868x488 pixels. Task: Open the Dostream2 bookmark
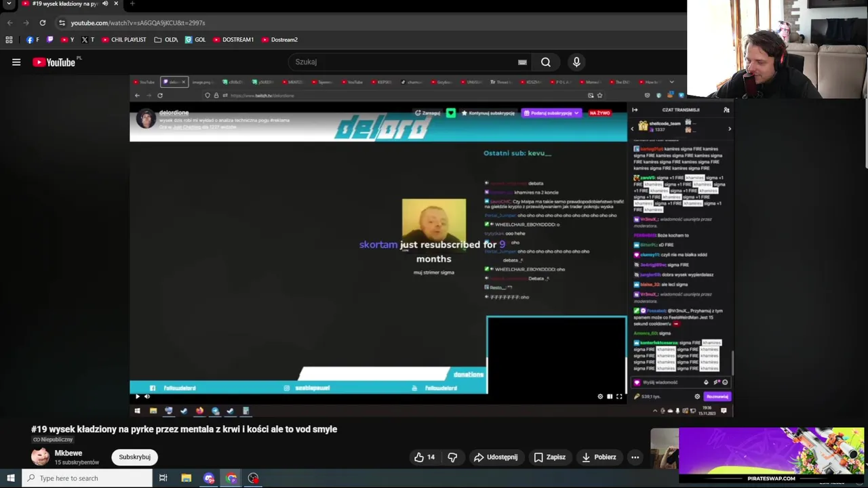pyautogui.click(x=279, y=39)
